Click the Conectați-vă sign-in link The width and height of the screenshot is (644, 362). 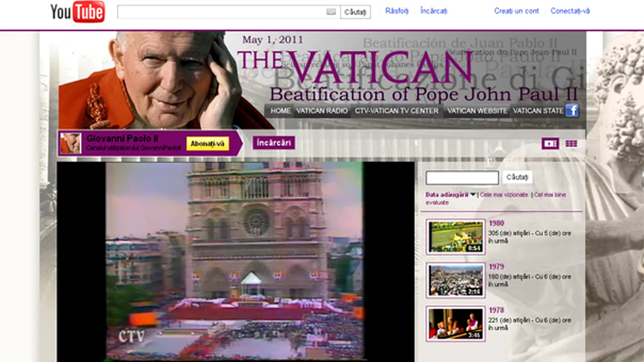pos(570,11)
